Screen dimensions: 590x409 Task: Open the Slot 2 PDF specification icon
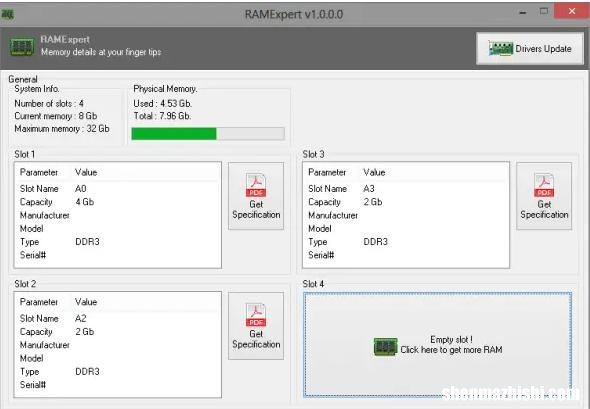tap(256, 315)
